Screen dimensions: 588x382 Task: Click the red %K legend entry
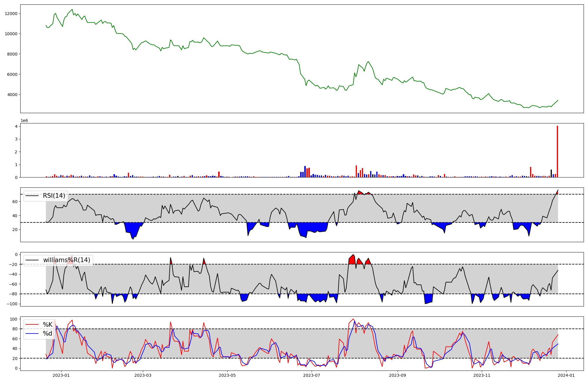[x=47, y=324]
